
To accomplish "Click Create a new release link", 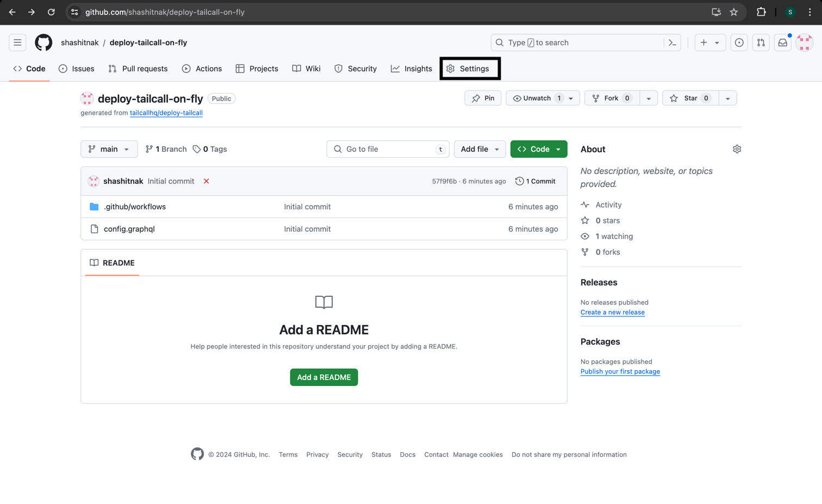I will click(613, 312).
